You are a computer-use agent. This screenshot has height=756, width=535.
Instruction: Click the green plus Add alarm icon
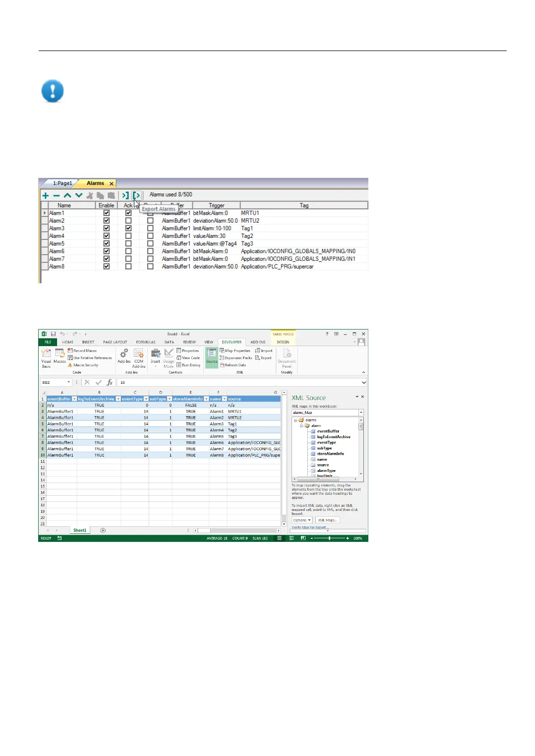[45, 195]
